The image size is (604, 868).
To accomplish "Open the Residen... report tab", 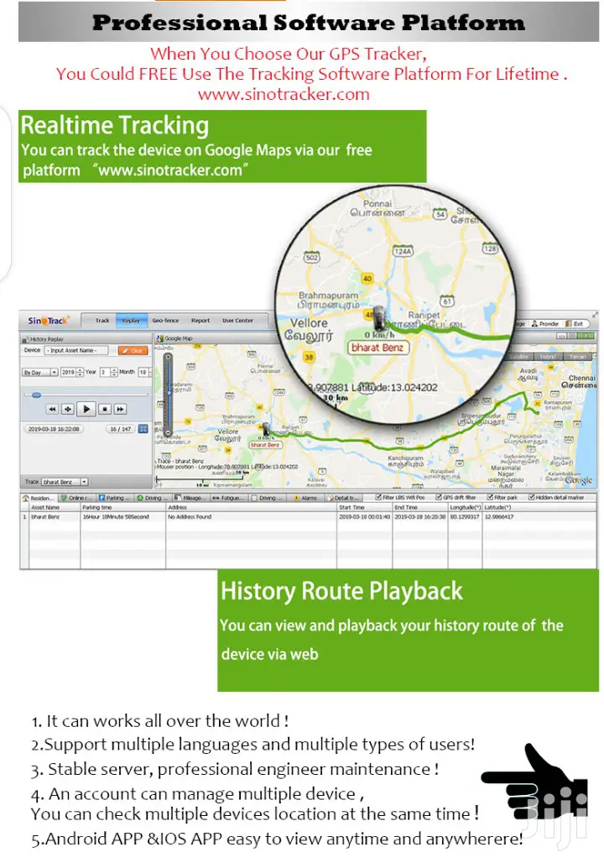I will 39,498.
